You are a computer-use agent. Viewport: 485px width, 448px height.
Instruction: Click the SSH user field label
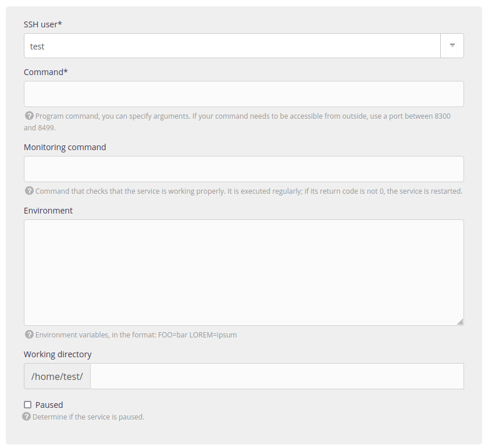(43, 24)
